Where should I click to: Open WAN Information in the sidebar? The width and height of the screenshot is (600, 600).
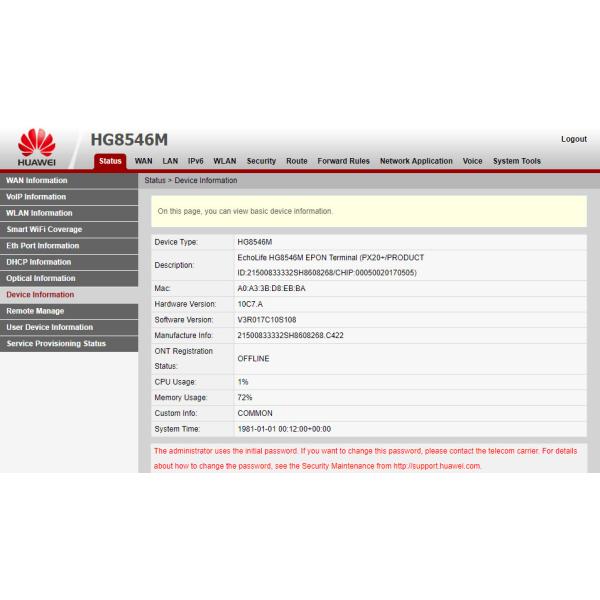(x=69, y=180)
